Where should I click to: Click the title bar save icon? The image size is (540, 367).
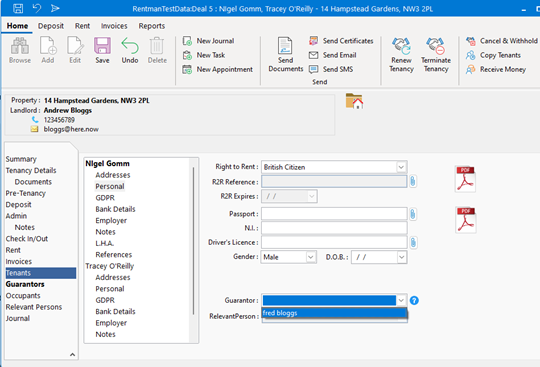18,8
